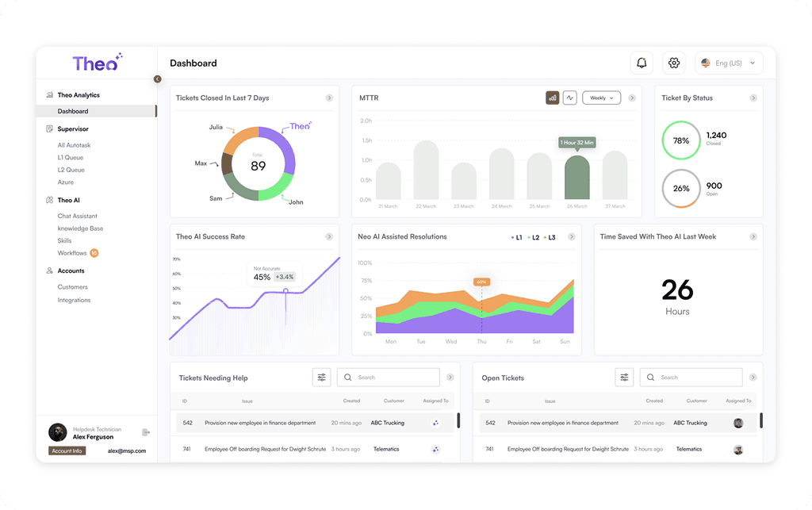
Task: Click the Theo Analytics chart icon
Action: (50, 94)
